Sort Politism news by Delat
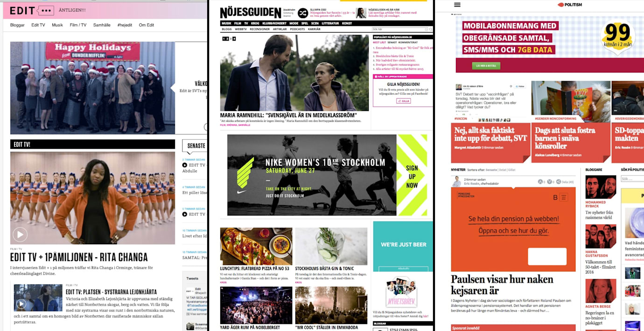Screen dimensions: 644x331 pos(503,170)
